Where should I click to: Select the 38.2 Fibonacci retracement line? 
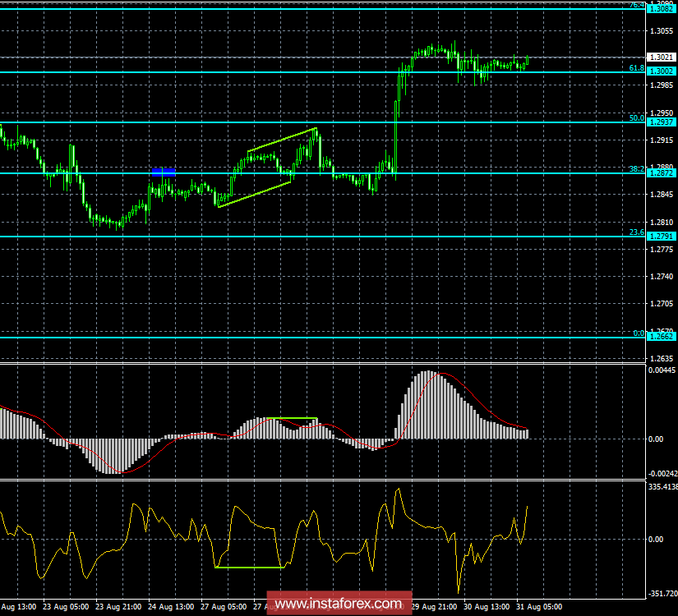[x=329, y=175]
